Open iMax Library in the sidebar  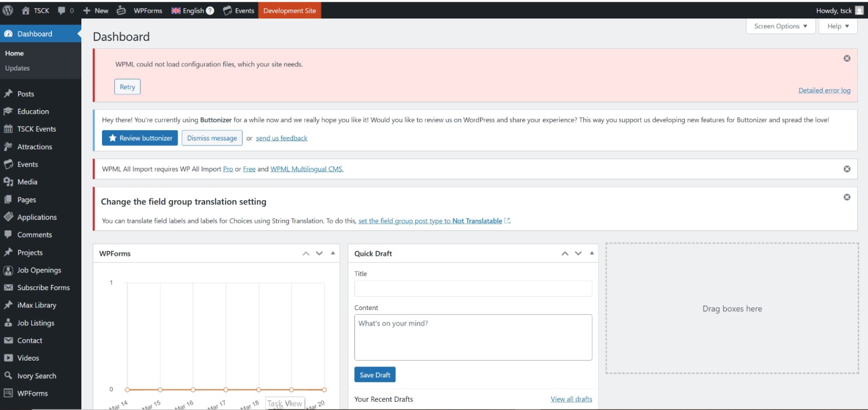(37, 305)
